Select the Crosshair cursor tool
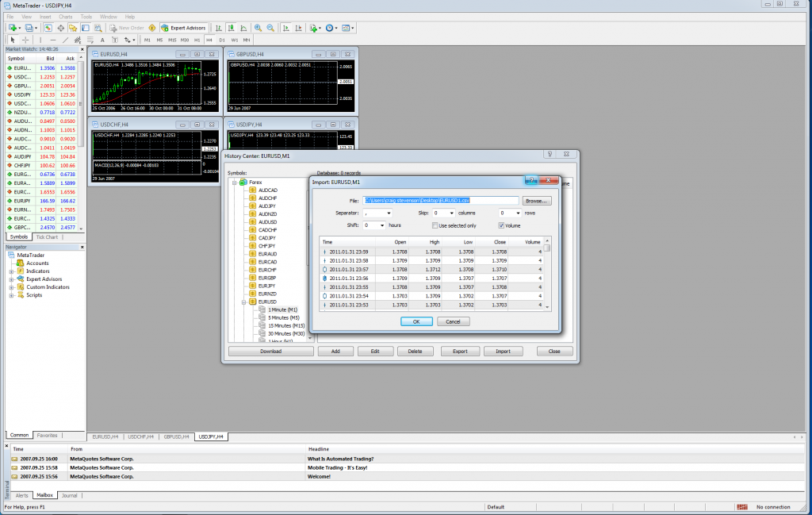The height and width of the screenshot is (515, 812). [x=25, y=39]
